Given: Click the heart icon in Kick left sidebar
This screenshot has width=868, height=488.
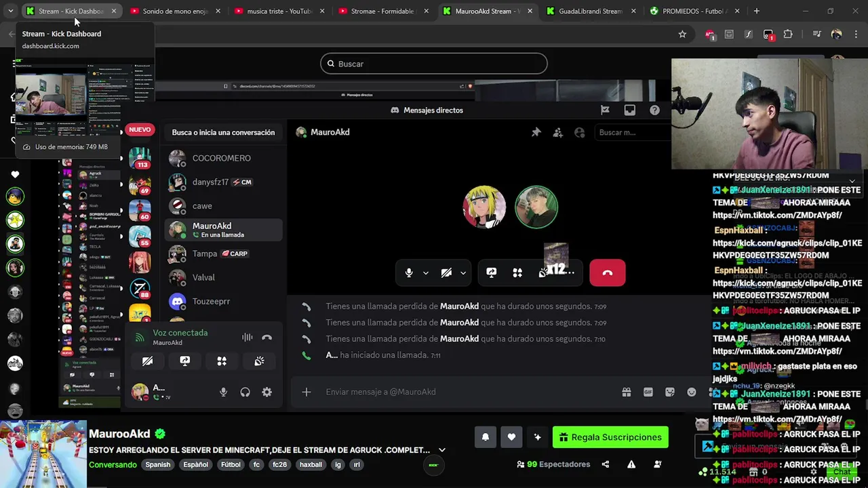Looking at the screenshot, I should click(x=15, y=175).
